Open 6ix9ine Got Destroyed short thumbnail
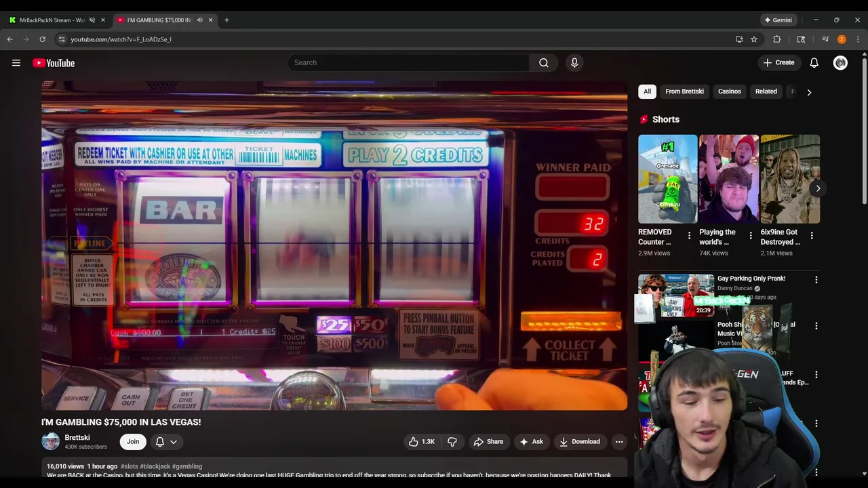Screen dimensions: 868x488 [x=790, y=179]
